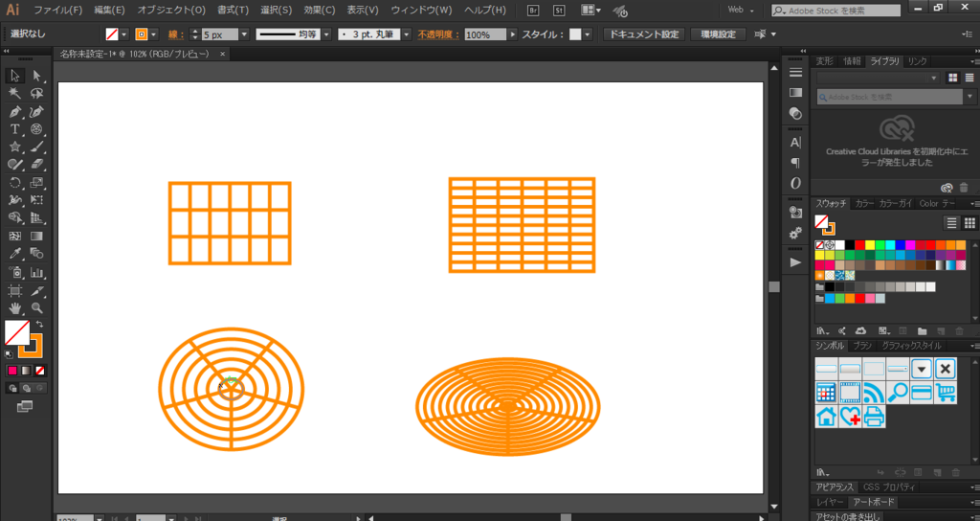This screenshot has width=980, height=521.
Task: Select the Selection (black arrow) tool
Action: point(15,76)
